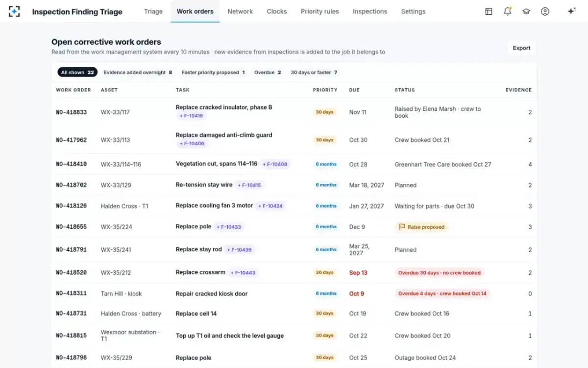Open finding tag F-10408
588x368 pixels.
click(275, 164)
